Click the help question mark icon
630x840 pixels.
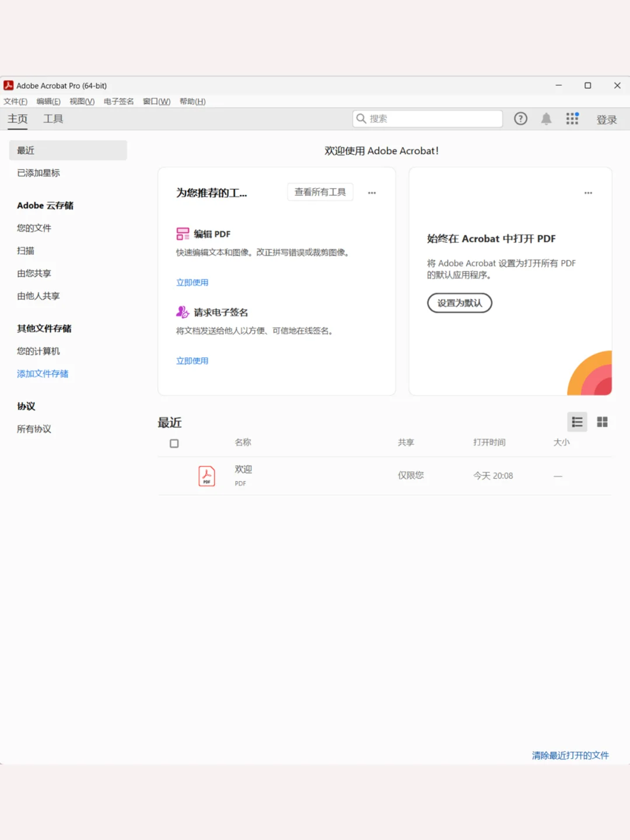coord(520,118)
